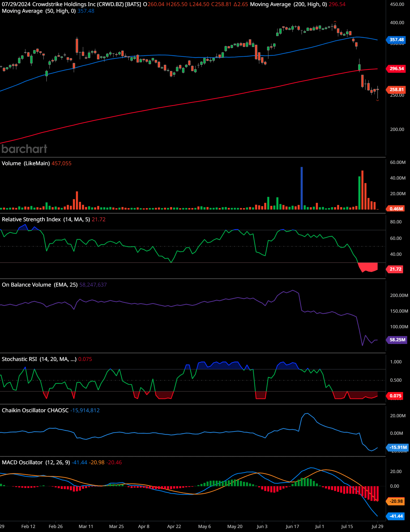Image resolution: width=410 pixels, height=532 pixels.
Task: Click the 58.25M On Balance Volume tag
Action: coord(397,340)
